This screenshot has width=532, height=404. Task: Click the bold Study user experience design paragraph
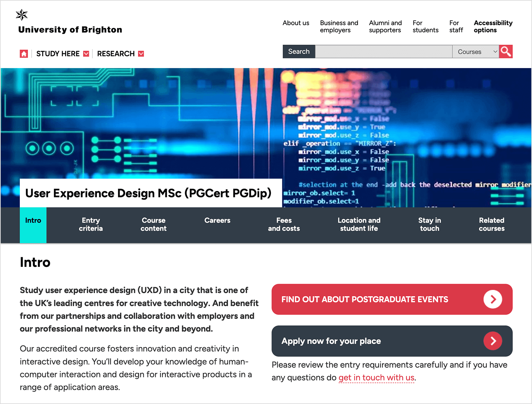click(x=139, y=309)
